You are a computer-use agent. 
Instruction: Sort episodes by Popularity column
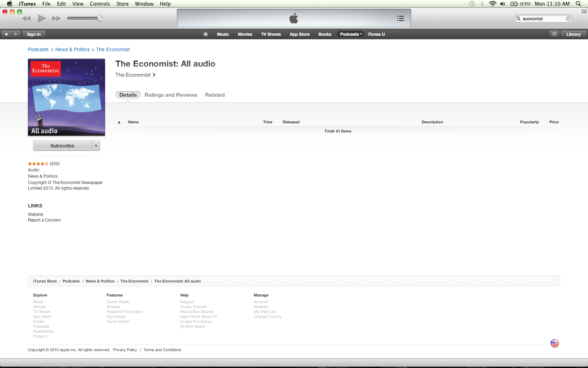tap(530, 122)
